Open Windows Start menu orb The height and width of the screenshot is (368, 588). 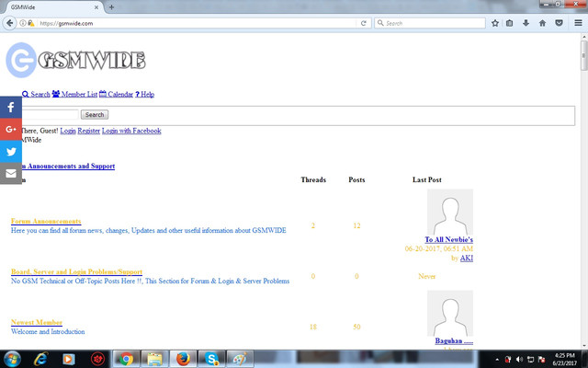(12, 359)
